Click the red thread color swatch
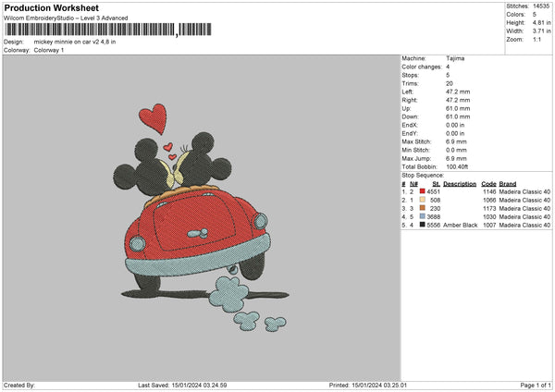The image size is (555, 392). [423, 191]
